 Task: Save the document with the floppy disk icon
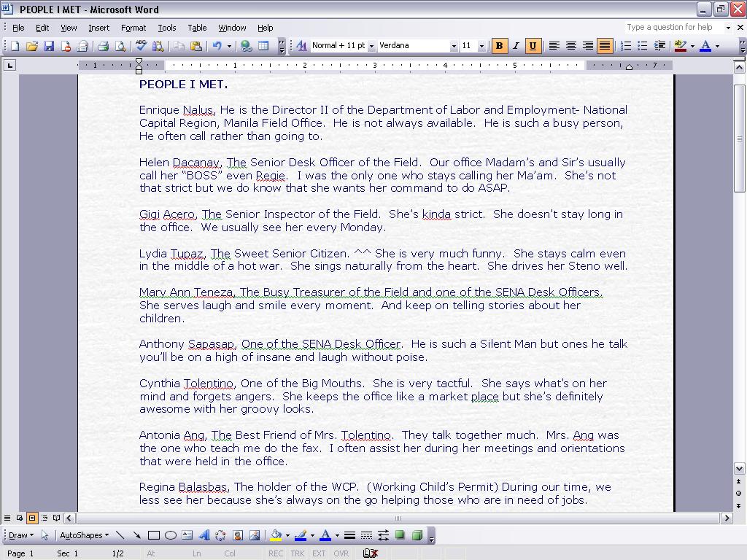pyautogui.click(x=49, y=46)
